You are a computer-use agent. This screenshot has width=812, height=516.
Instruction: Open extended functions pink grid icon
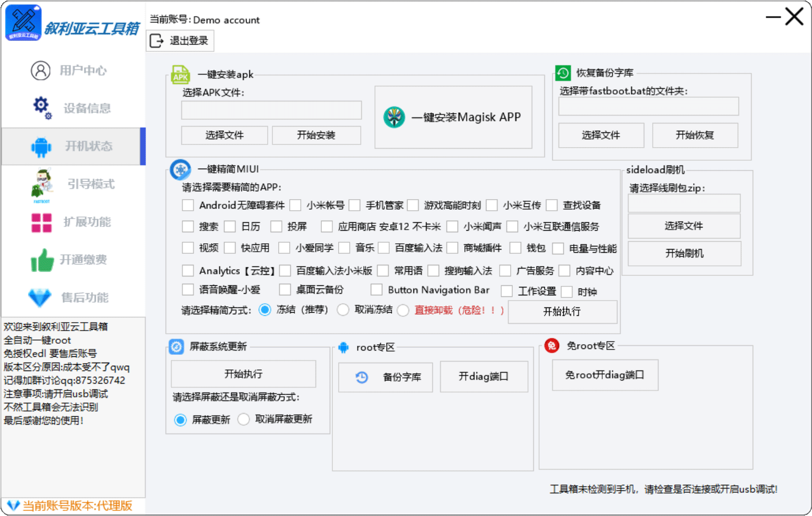point(42,222)
